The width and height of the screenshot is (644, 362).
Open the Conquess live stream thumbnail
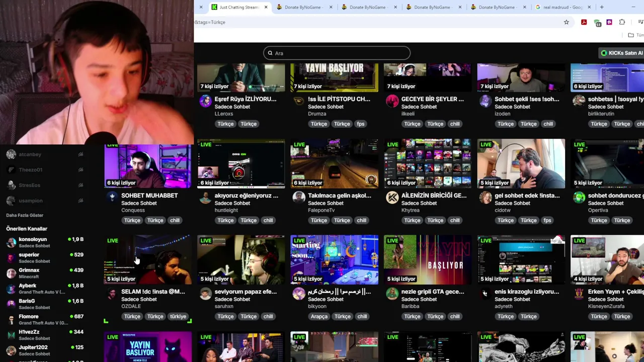[147, 165]
